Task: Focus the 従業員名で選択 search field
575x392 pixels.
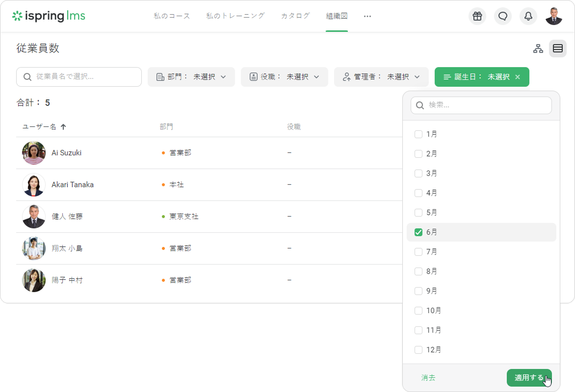Action: point(78,77)
